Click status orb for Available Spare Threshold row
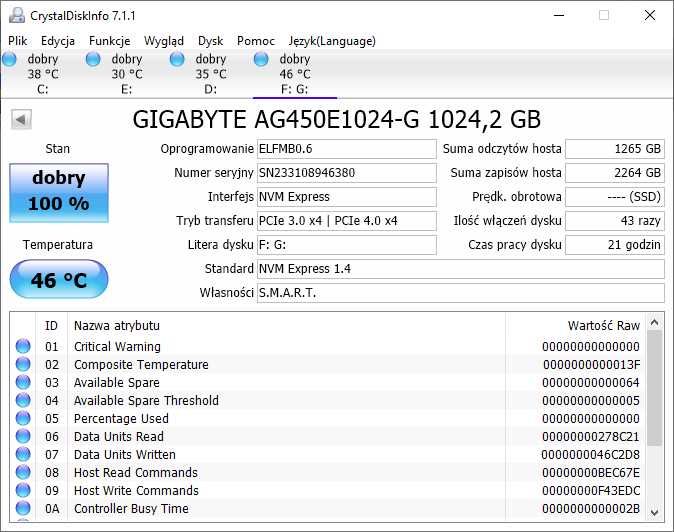 tap(23, 400)
